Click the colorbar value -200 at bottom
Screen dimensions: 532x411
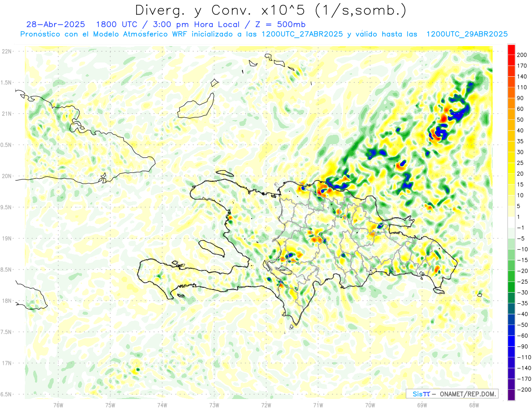click(524, 389)
